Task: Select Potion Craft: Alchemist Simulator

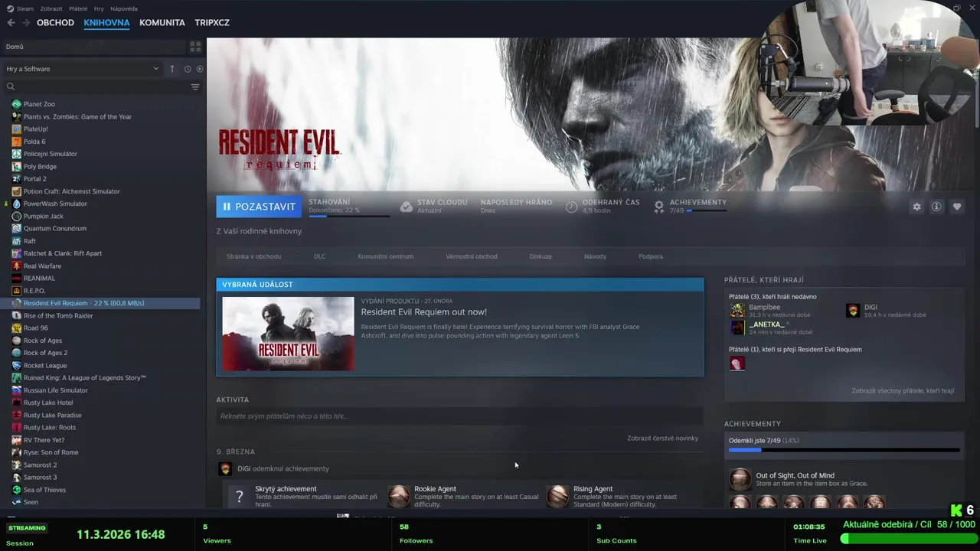Action: pos(72,191)
